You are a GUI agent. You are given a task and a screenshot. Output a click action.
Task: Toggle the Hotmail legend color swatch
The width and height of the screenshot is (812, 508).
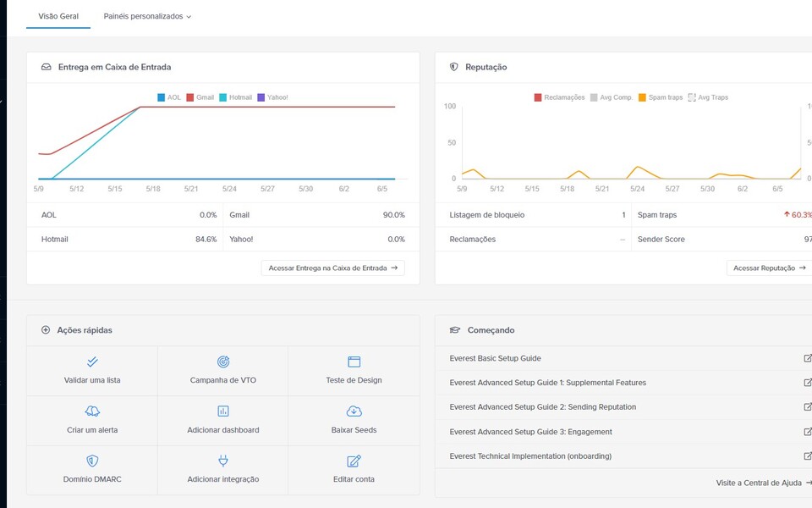coord(222,97)
